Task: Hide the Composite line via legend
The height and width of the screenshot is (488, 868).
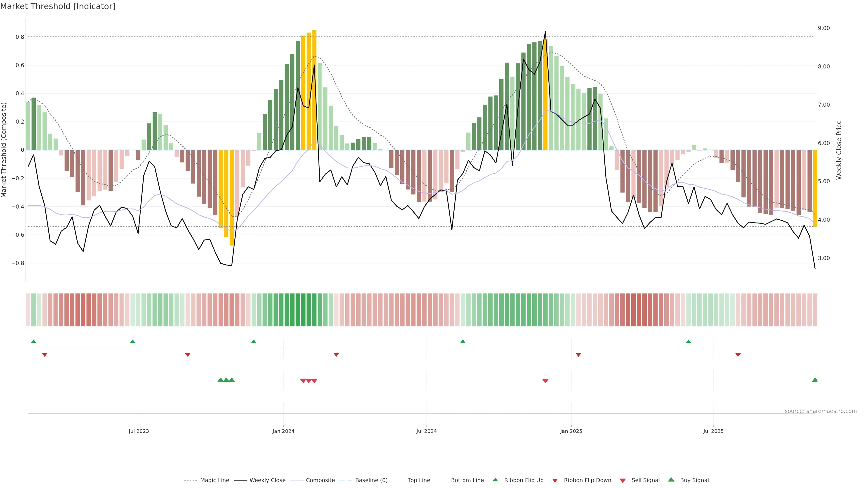Action: click(320, 480)
